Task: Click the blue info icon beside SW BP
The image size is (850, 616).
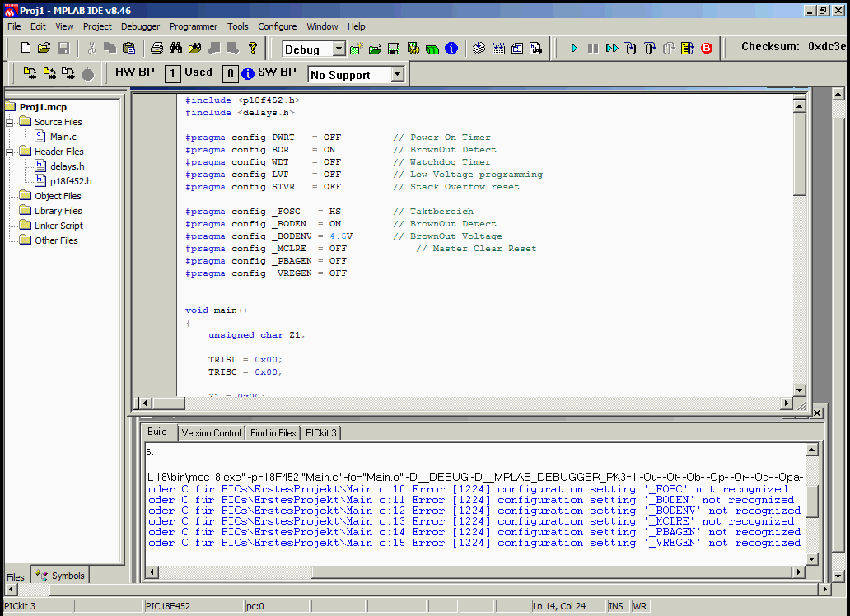Action: 248,74
